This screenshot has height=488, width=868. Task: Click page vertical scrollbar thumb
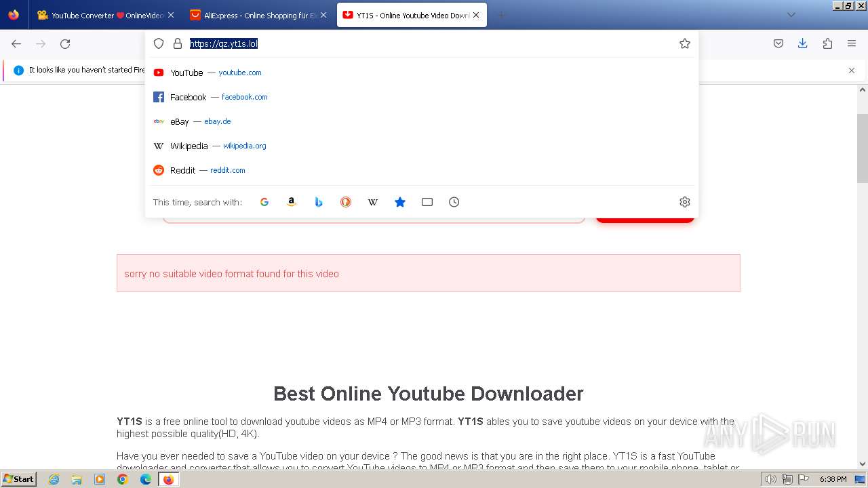863,148
